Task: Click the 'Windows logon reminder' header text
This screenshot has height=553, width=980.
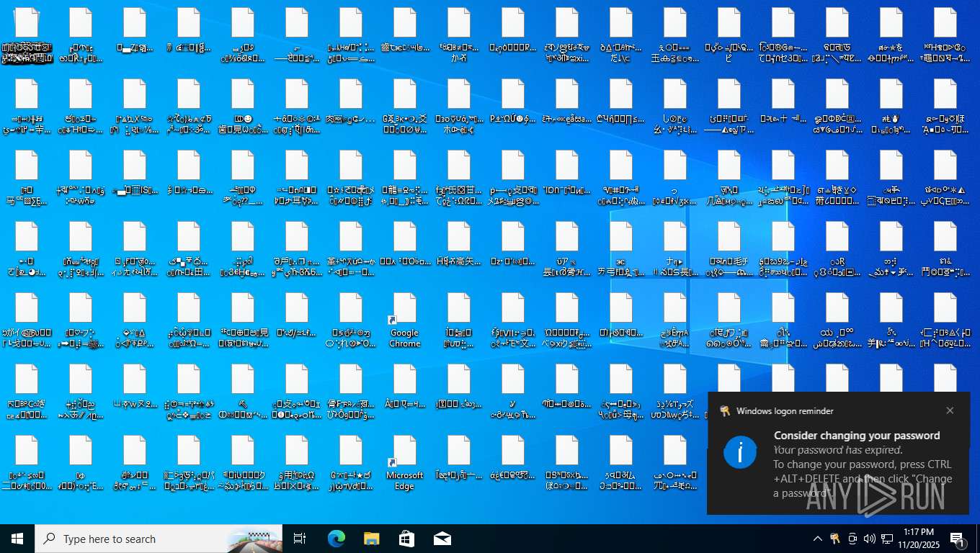Action: coord(785,411)
